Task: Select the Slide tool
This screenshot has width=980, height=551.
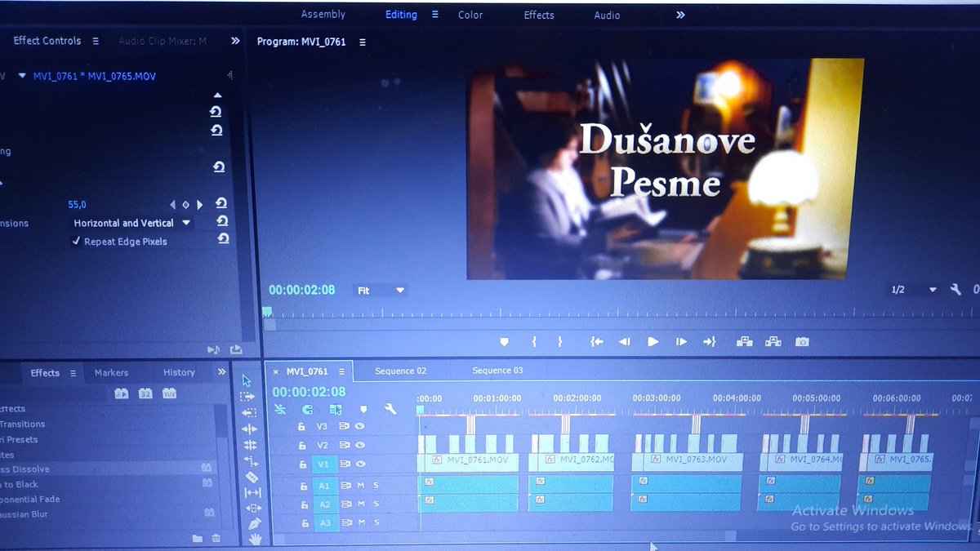Action: coord(253,508)
